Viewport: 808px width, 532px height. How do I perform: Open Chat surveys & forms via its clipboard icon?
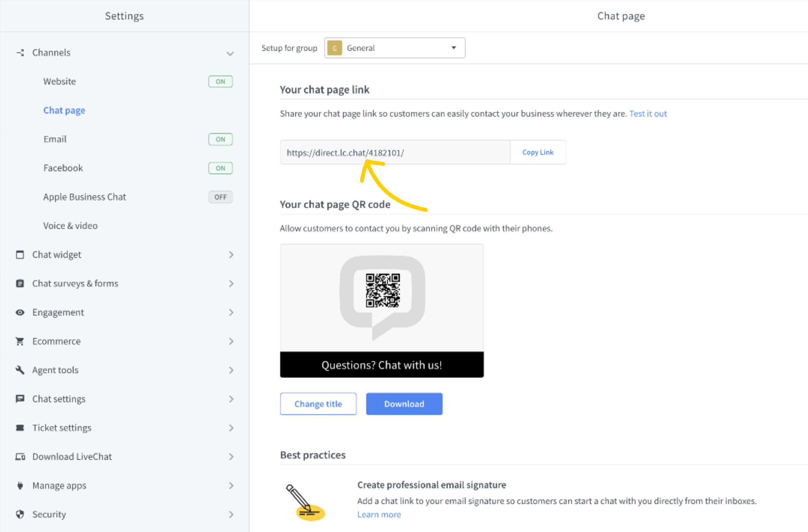coord(20,283)
